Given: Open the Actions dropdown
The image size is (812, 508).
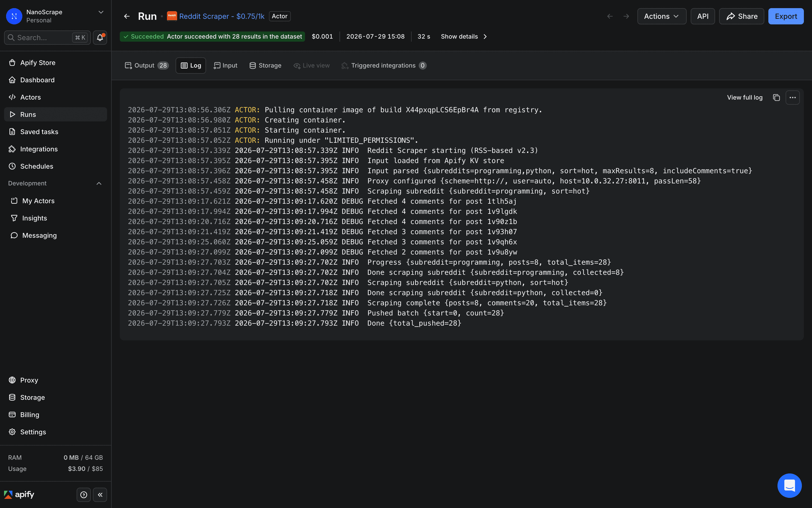Looking at the screenshot, I should click(662, 16).
